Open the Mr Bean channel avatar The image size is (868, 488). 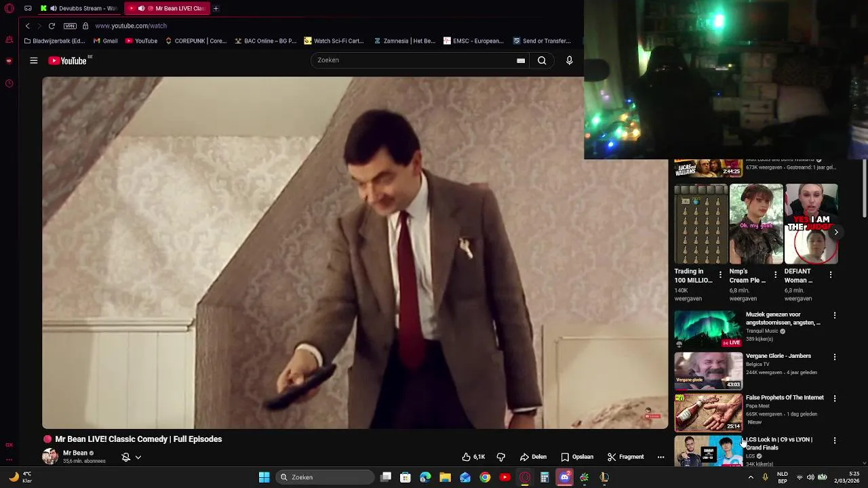tap(50, 456)
